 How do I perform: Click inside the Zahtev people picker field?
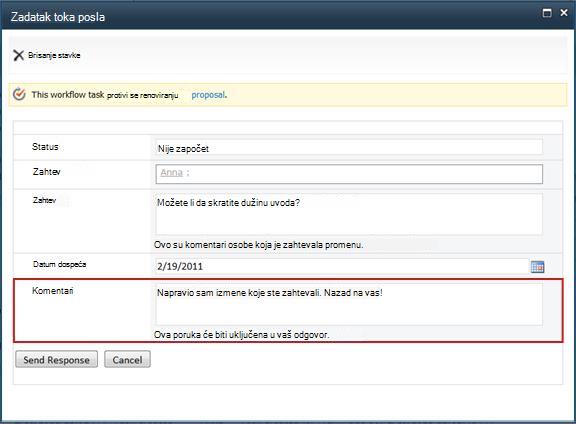349,174
